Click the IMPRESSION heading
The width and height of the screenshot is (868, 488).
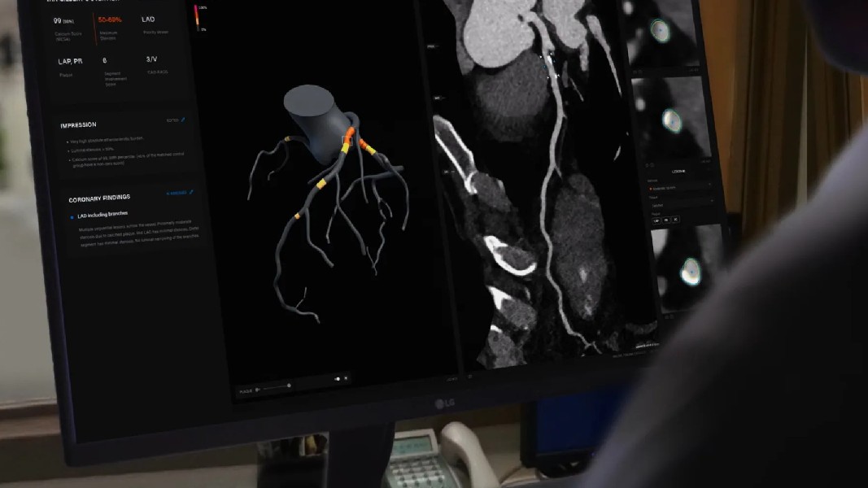pos(78,125)
